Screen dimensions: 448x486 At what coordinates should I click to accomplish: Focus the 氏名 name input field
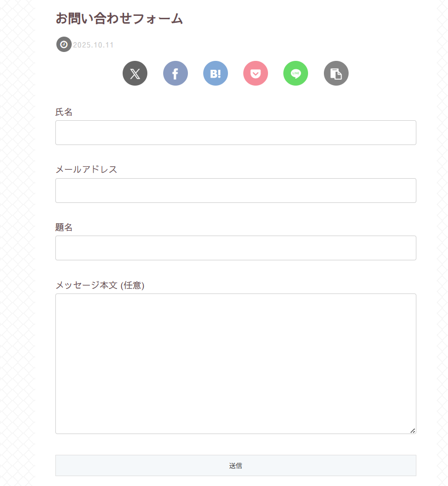point(235,133)
